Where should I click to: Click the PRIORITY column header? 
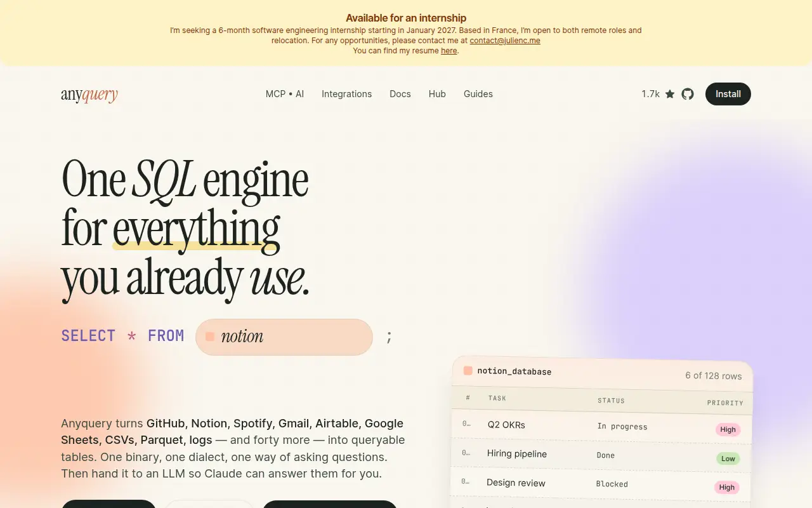tap(725, 403)
